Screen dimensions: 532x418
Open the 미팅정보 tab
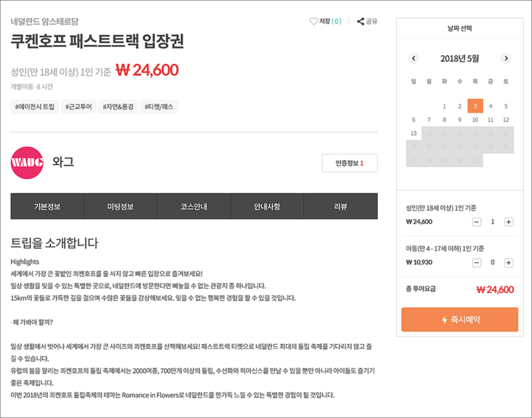[120, 206]
